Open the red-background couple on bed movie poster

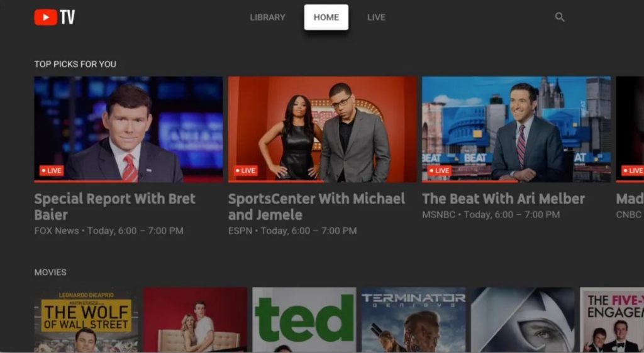coord(195,320)
